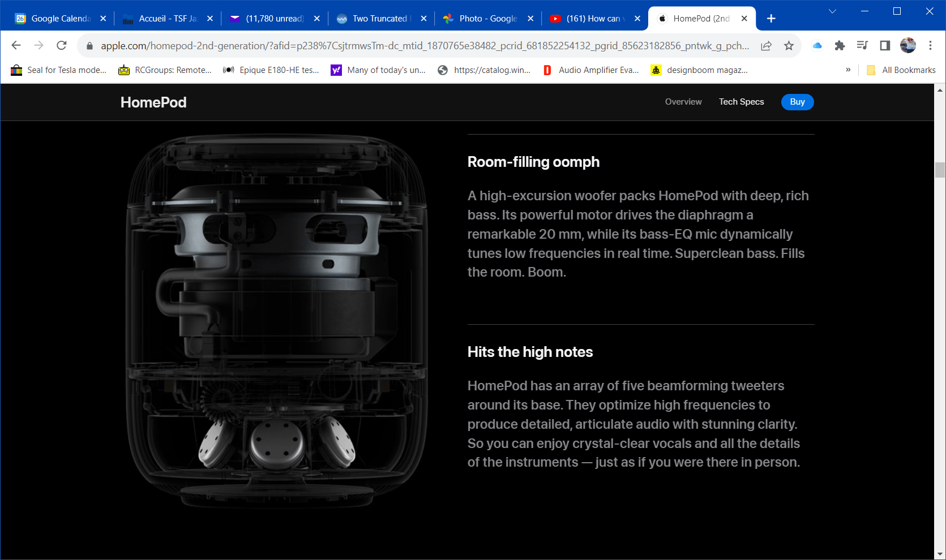Open the blue cloud extension icon
The width and height of the screenshot is (946, 560).
tap(817, 46)
